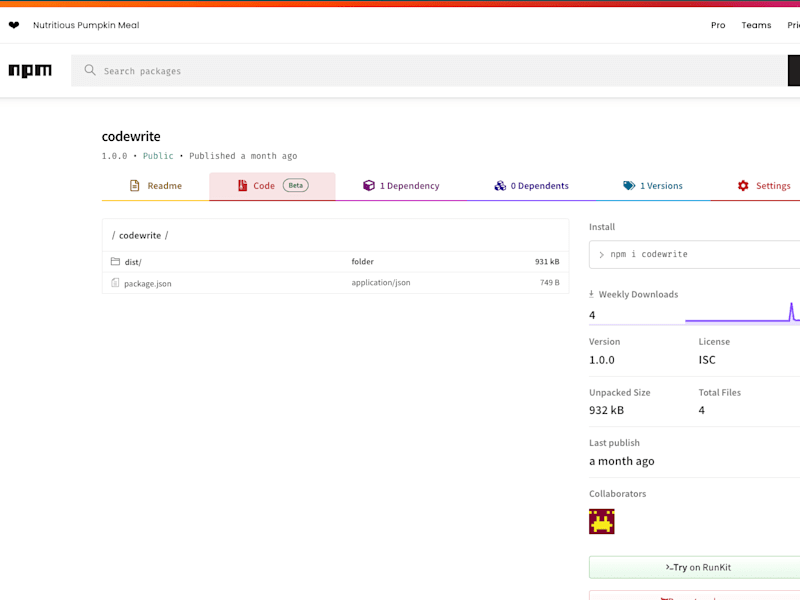Click the folder type cell for dist
This screenshot has height=600, width=800.
363,262
